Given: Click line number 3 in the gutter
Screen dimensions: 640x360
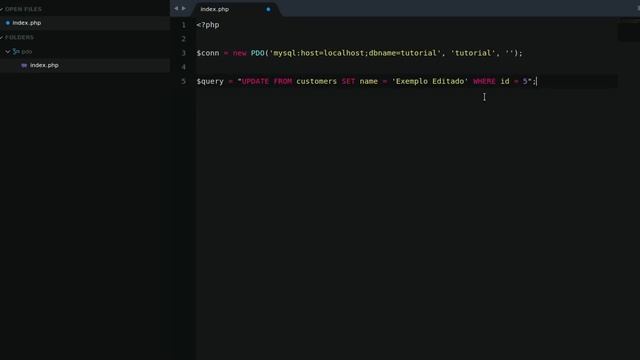Looking at the screenshot, I should click(184, 53).
